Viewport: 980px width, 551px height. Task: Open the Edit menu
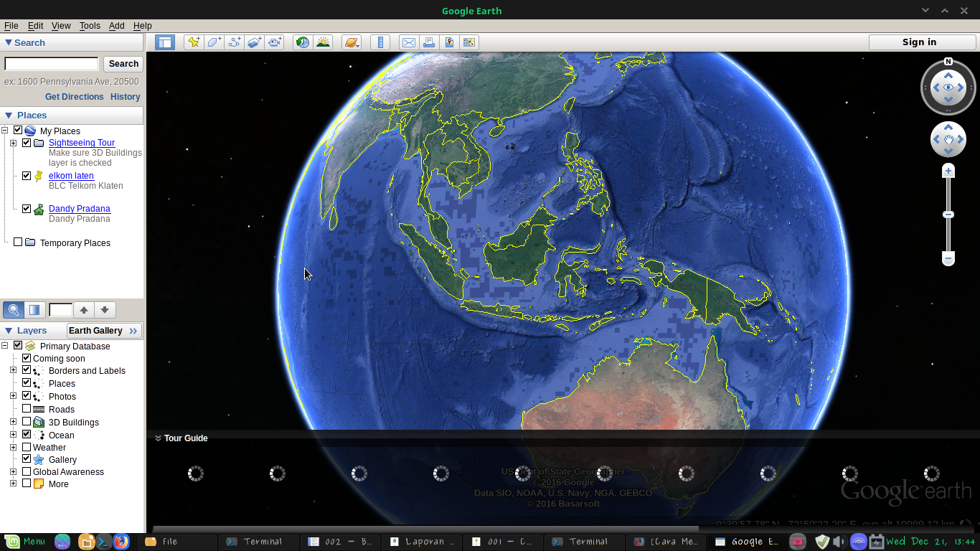[35, 25]
